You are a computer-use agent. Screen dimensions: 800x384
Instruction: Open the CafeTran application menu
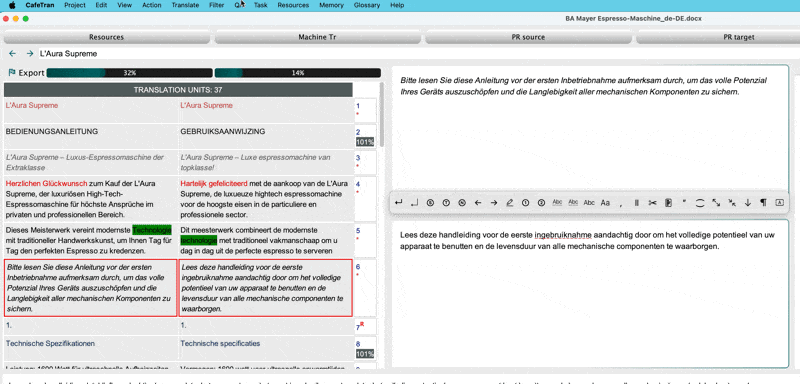39,5
